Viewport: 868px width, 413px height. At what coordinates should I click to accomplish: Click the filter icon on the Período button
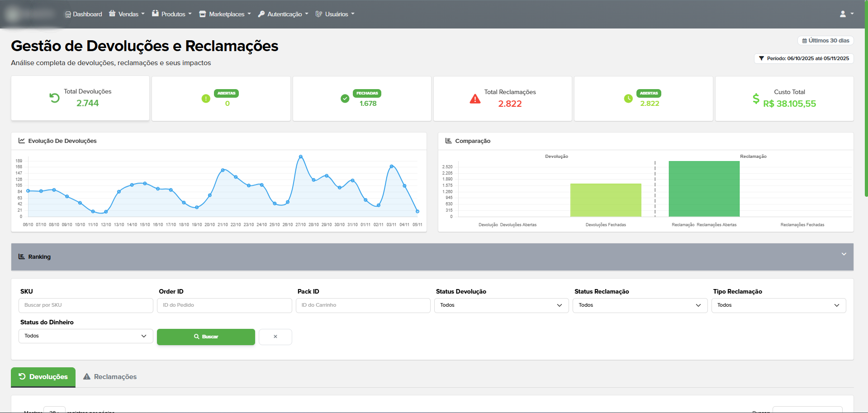point(761,58)
